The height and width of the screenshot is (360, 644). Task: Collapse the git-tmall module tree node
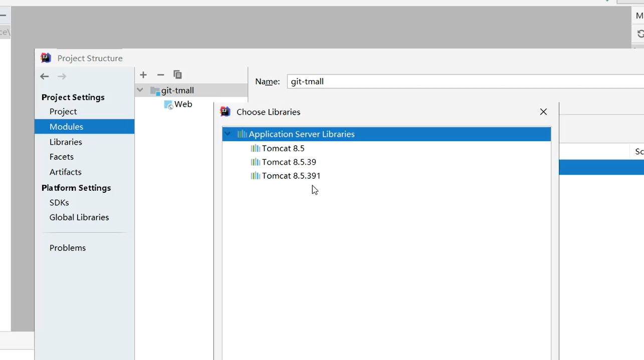[x=140, y=90]
